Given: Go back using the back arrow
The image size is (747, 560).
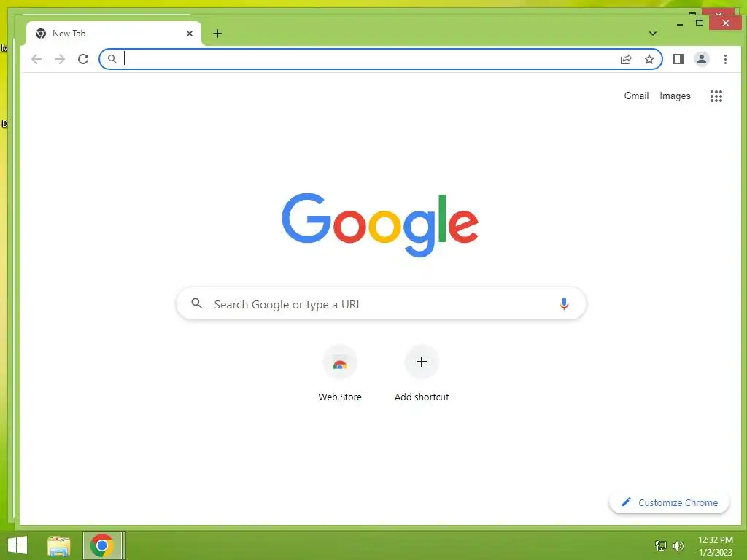Looking at the screenshot, I should [x=36, y=59].
